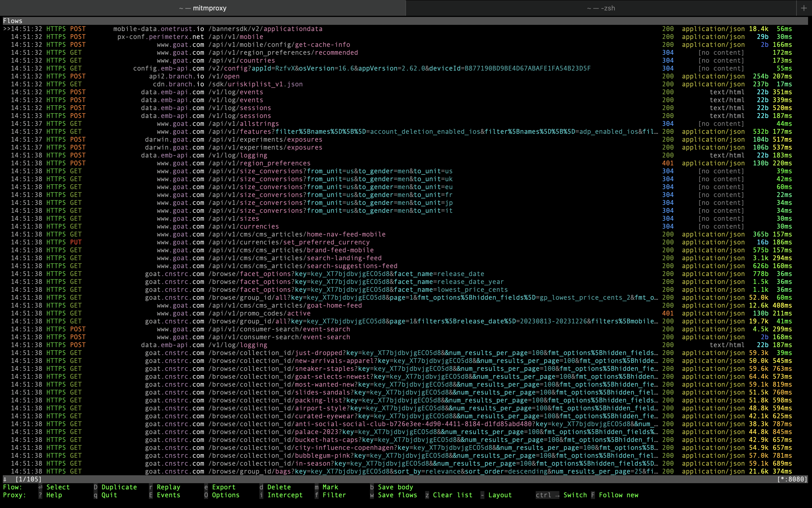This screenshot has height=508, width=812.
Task: Click the Intercept shortcut
Action: point(281,495)
